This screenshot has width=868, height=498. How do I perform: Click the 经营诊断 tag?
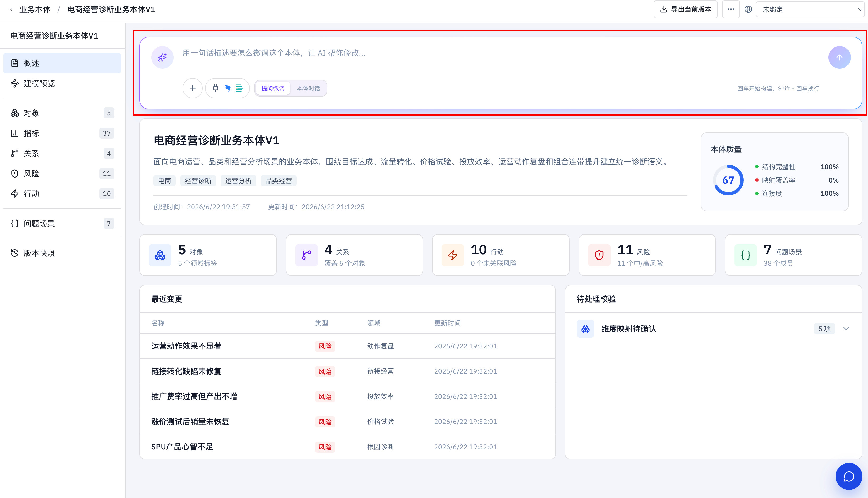[198, 181]
